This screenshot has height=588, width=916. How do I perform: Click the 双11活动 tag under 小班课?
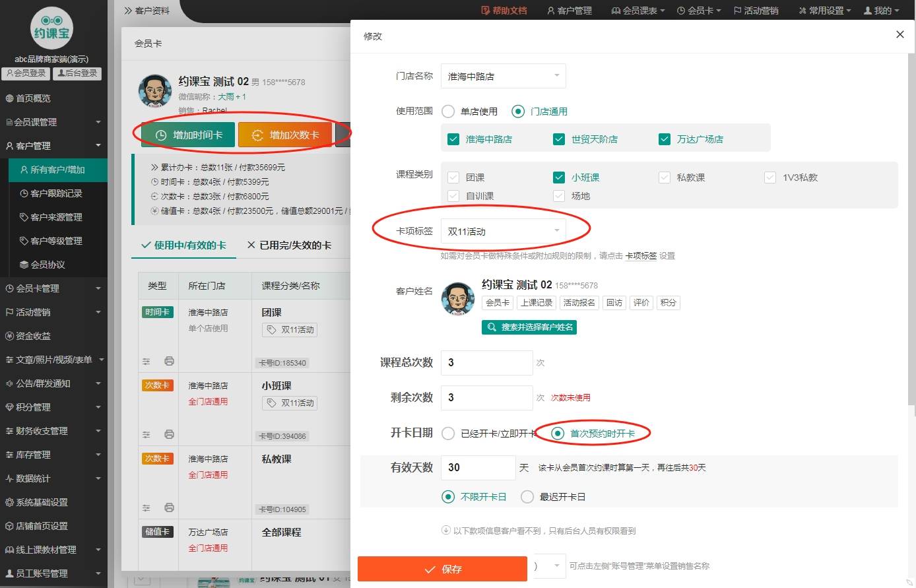click(x=290, y=403)
